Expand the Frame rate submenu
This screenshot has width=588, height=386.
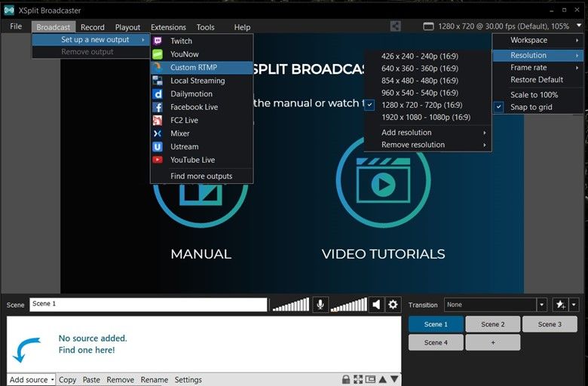pos(537,68)
